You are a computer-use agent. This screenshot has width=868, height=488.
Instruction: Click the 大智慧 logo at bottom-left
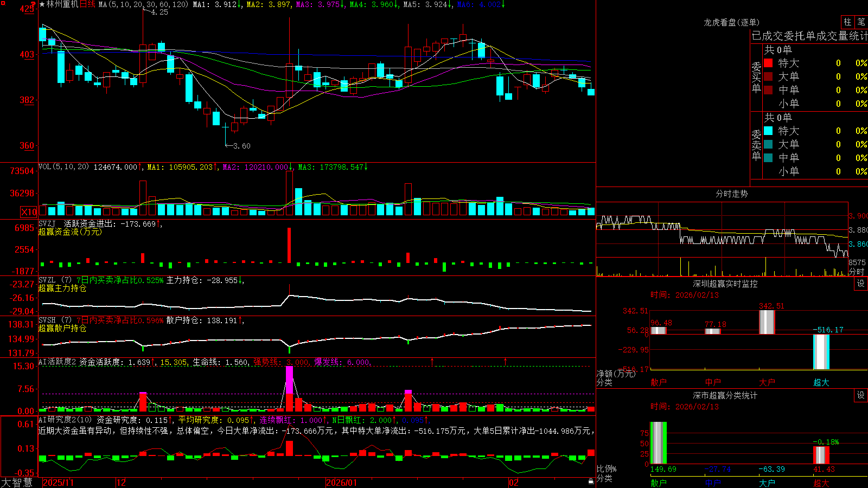tap(17, 483)
